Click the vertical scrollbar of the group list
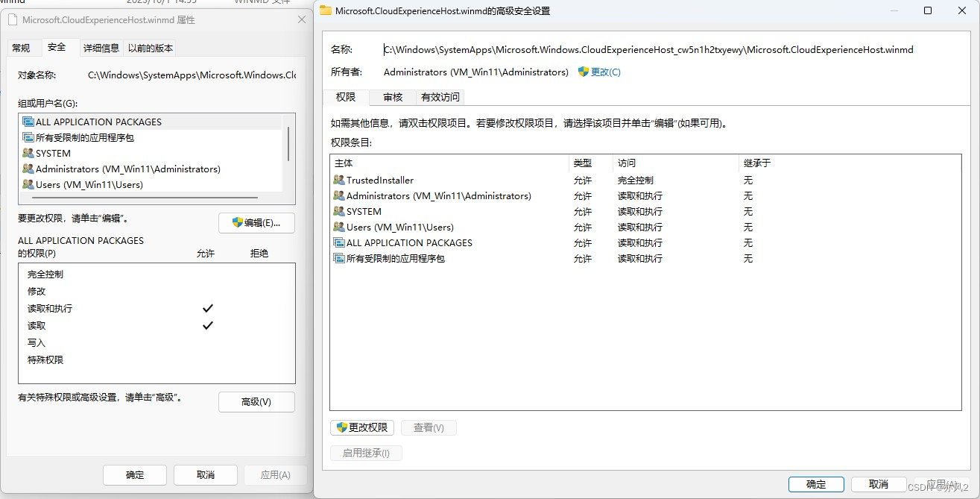Viewport: 980px width, 499px height. click(288, 144)
